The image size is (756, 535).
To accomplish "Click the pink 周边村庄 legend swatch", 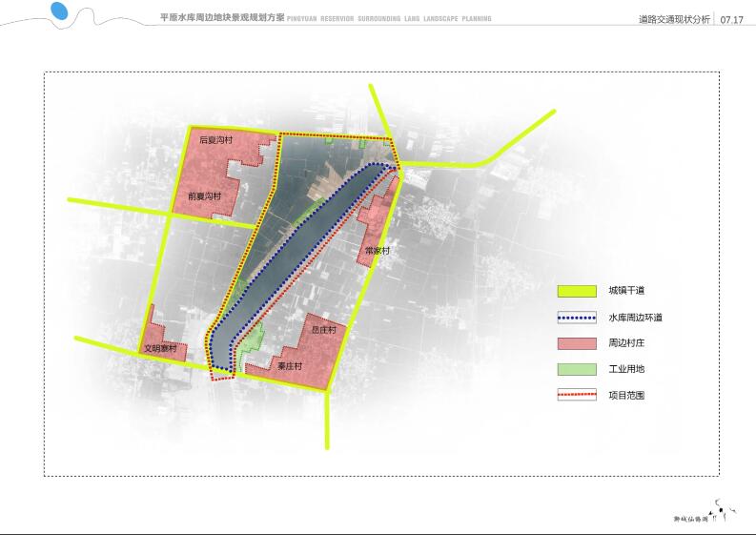I will point(577,343).
